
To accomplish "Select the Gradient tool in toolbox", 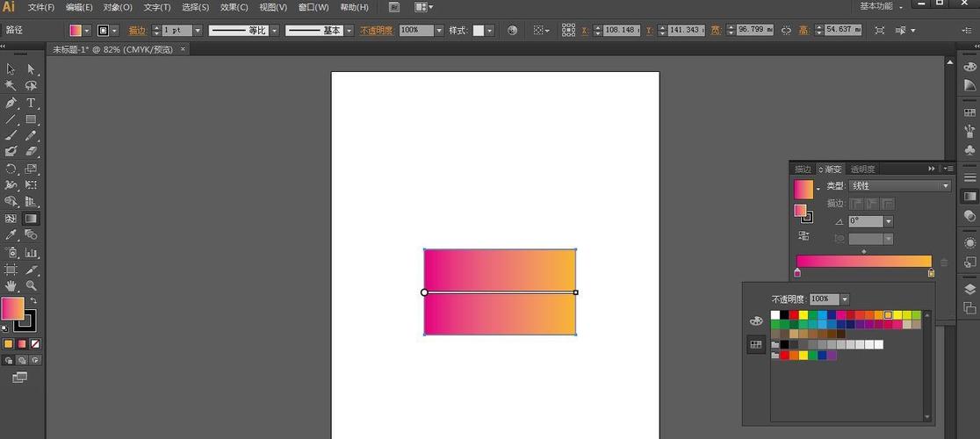I will (x=31, y=218).
